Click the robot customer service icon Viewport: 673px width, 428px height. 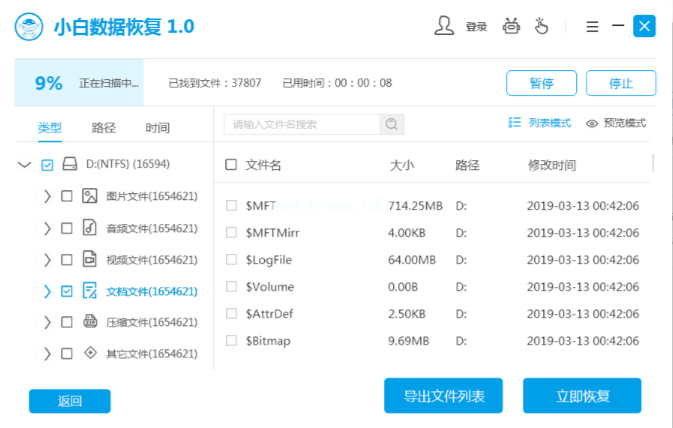tap(513, 26)
